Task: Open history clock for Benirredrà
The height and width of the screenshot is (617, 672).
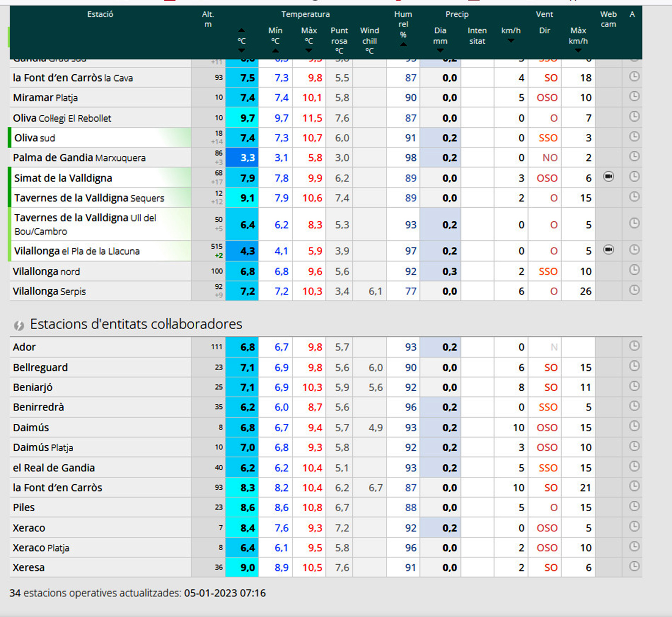Action: [x=634, y=406]
